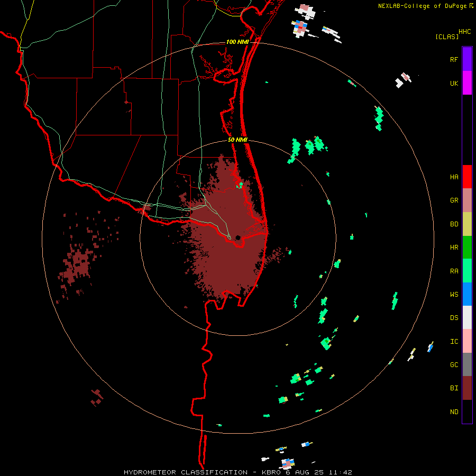
Task: Click the Hydrometeor Classification KBRO title text
Action: coord(237,472)
